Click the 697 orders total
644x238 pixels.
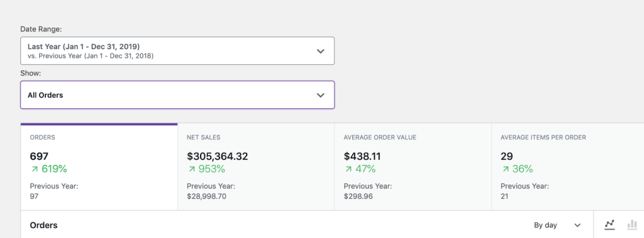39,157
